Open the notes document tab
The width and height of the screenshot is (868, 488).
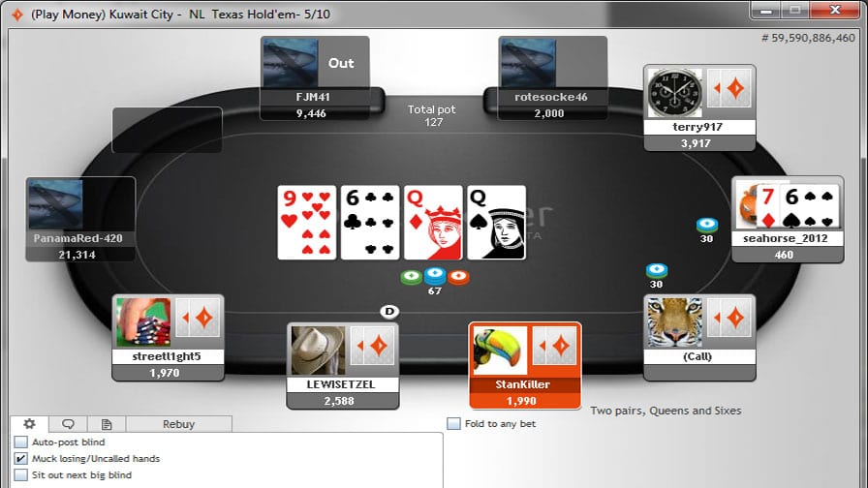click(107, 424)
